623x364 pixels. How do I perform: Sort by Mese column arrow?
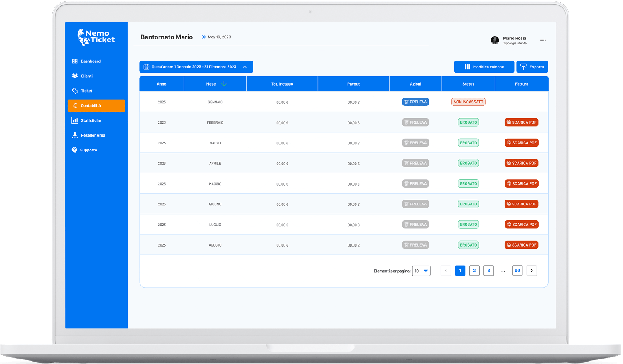(224, 84)
